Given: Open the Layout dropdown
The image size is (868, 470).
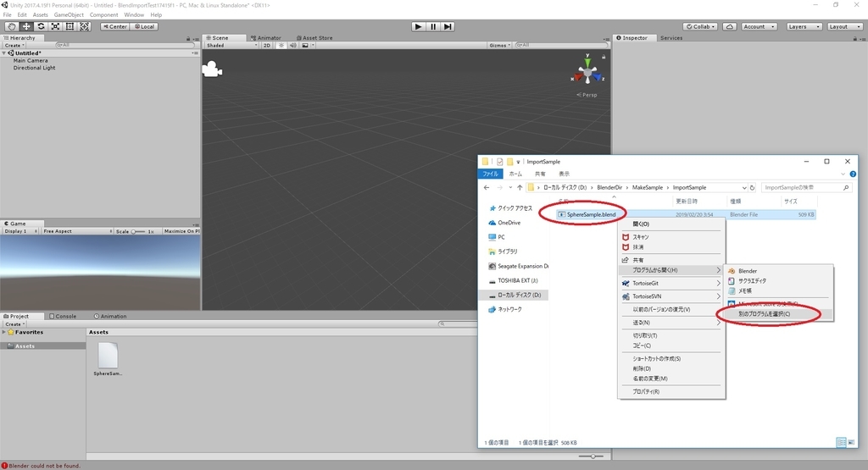Looking at the screenshot, I should (x=845, y=26).
